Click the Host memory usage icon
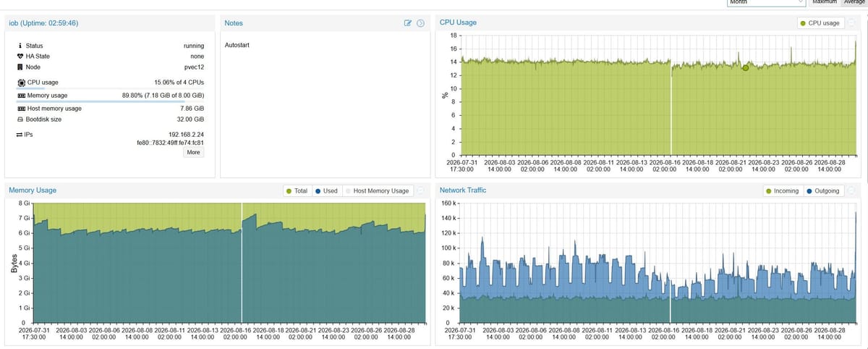This screenshot has height=349, width=868. click(x=21, y=109)
